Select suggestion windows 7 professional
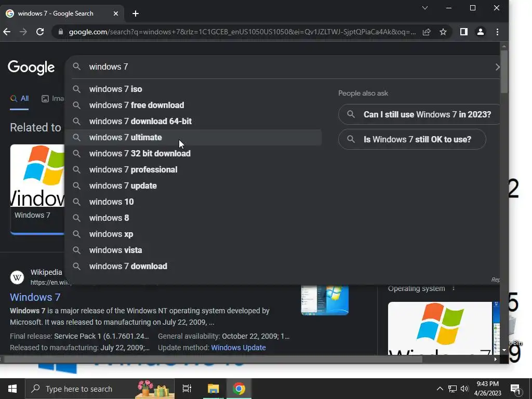Image resolution: width=532 pixels, height=399 pixels. (193, 170)
